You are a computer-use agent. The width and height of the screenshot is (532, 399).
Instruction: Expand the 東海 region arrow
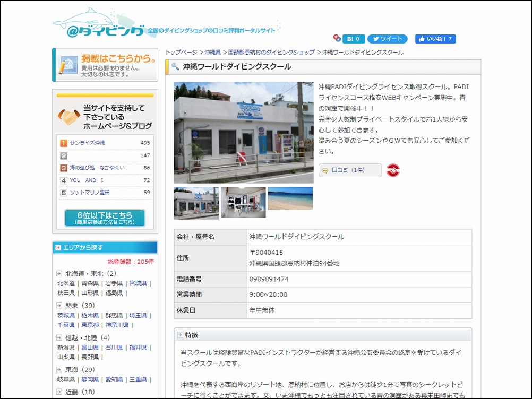pos(59,369)
